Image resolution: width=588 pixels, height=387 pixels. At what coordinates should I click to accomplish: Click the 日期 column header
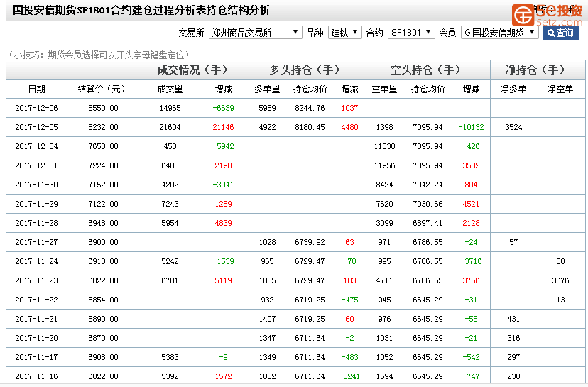[37, 89]
